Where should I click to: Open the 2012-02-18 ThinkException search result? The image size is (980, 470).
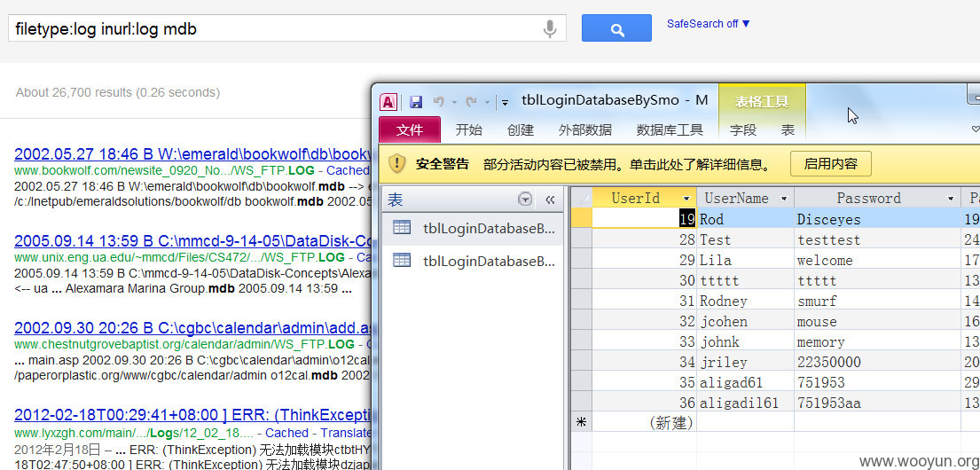(192, 415)
